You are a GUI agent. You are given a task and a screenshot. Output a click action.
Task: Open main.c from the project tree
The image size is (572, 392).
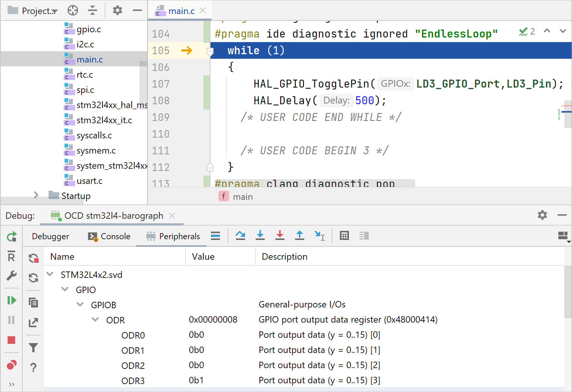(x=90, y=59)
